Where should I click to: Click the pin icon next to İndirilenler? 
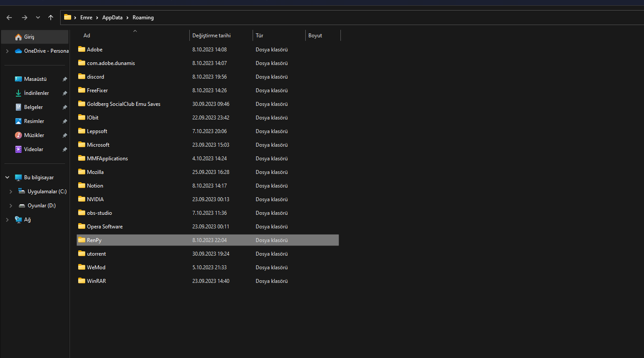coord(65,93)
